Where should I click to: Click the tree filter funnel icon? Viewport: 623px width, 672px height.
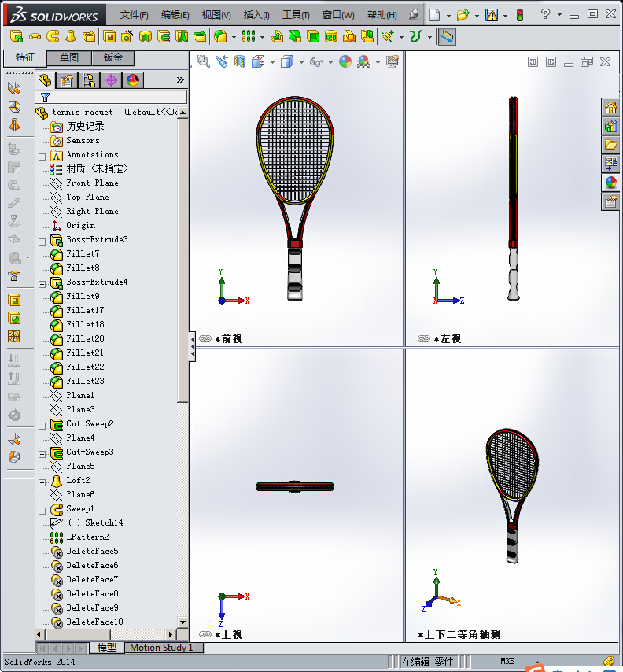(x=45, y=98)
